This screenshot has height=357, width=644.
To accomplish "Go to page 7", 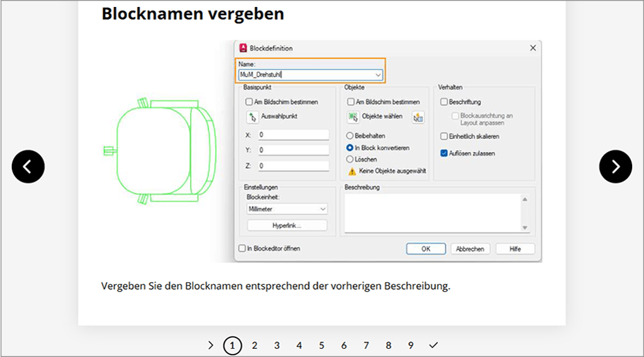I will click(x=366, y=346).
